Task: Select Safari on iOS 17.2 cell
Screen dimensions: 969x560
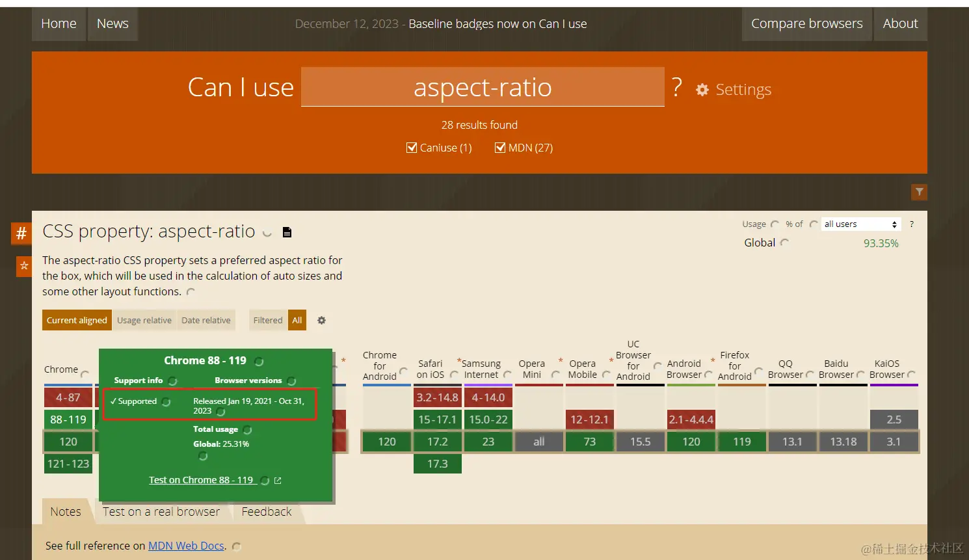Action: [438, 442]
